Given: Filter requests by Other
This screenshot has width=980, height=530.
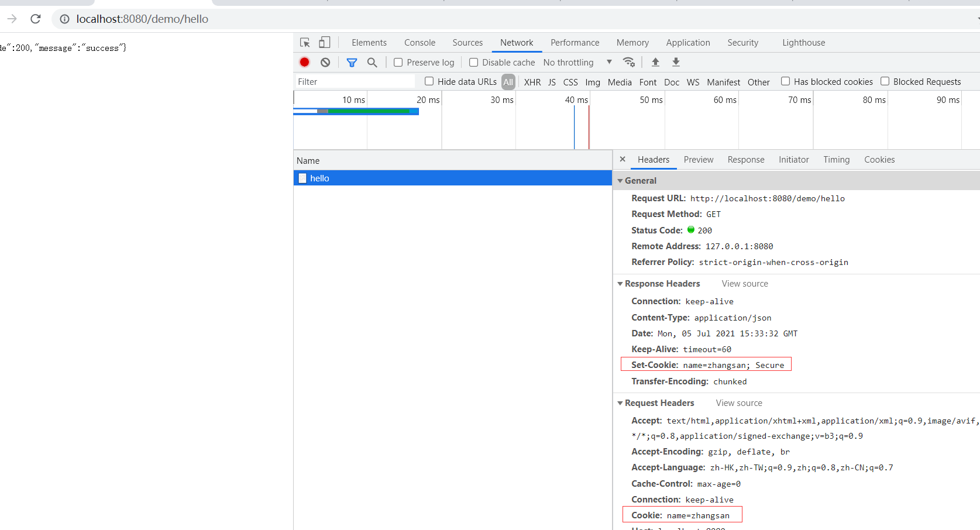Looking at the screenshot, I should coord(758,82).
